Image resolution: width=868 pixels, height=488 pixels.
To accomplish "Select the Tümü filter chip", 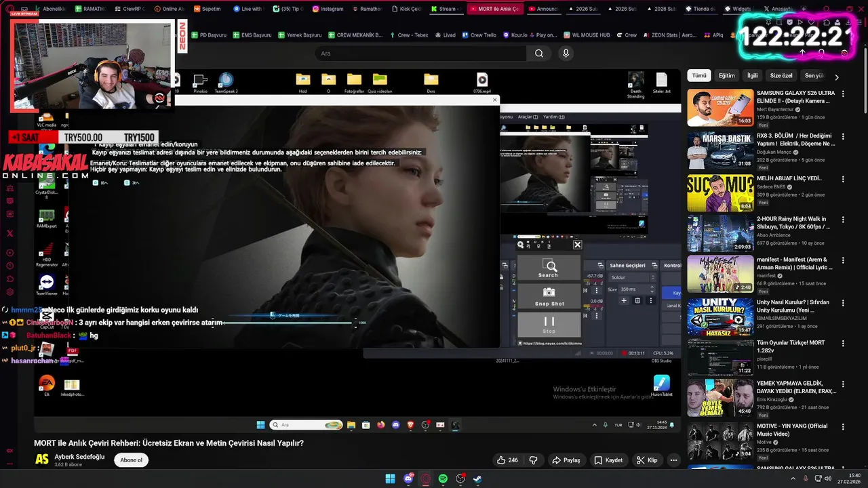I will click(x=699, y=76).
